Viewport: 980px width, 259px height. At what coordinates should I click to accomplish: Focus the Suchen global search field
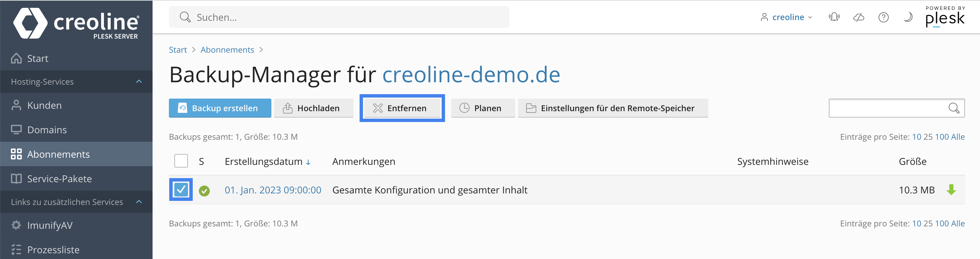339,17
